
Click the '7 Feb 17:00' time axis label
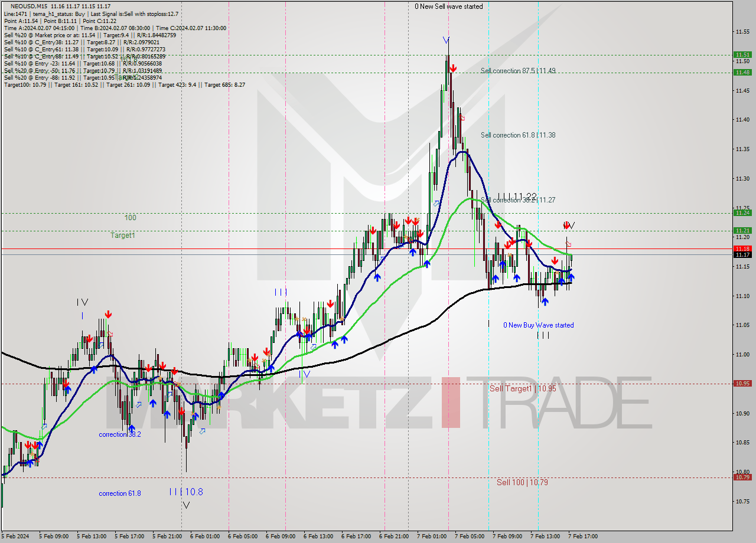tap(583, 537)
